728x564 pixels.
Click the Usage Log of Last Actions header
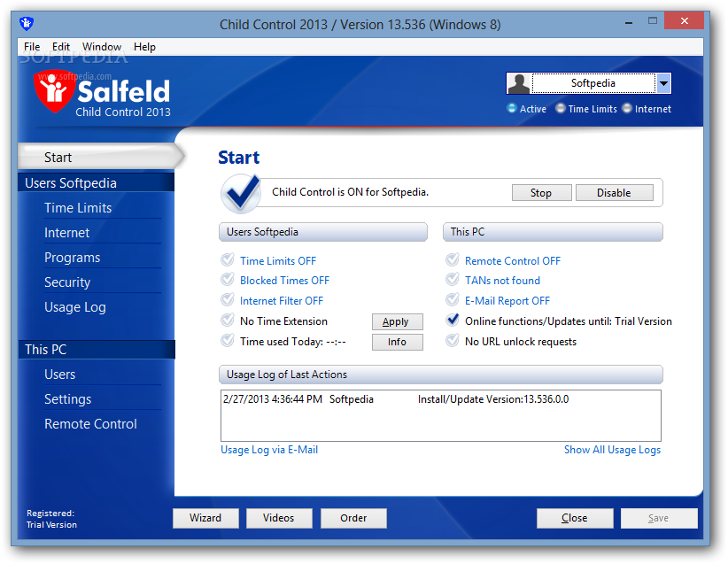[x=440, y=375]
